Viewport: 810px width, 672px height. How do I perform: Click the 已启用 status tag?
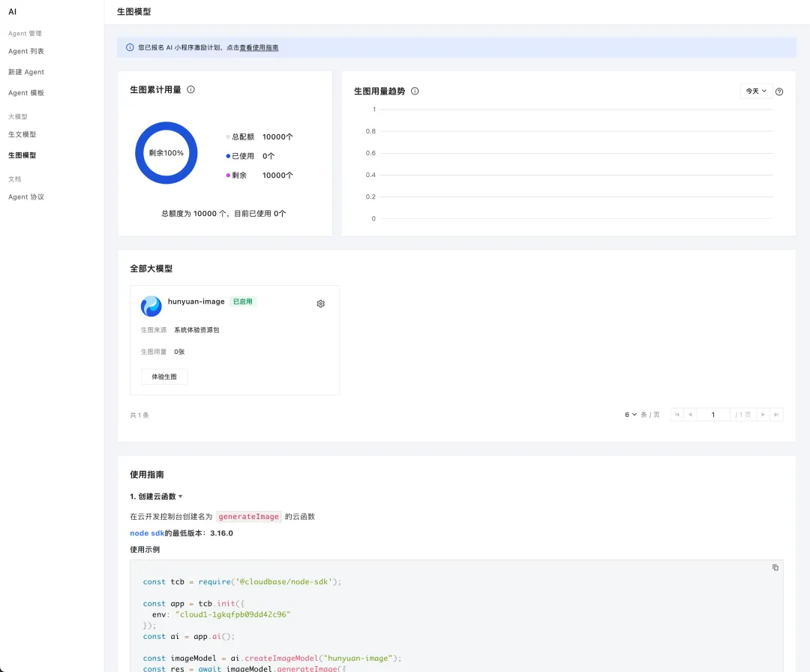click(243, 301)
